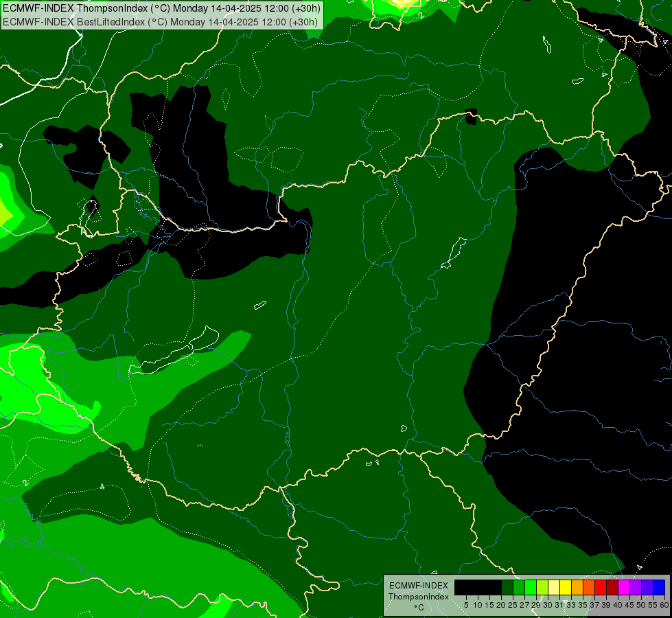Click the legend tick value 5

coord(466,605)
